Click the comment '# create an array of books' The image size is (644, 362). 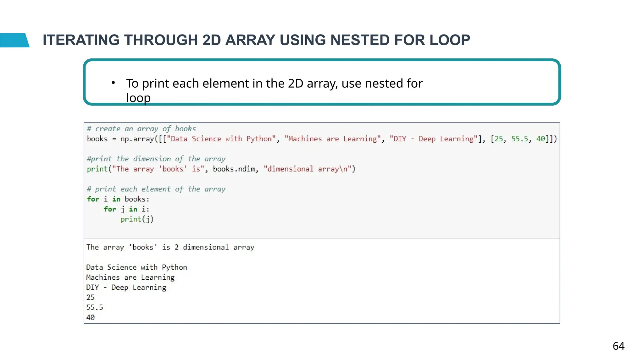pos(141,129)
